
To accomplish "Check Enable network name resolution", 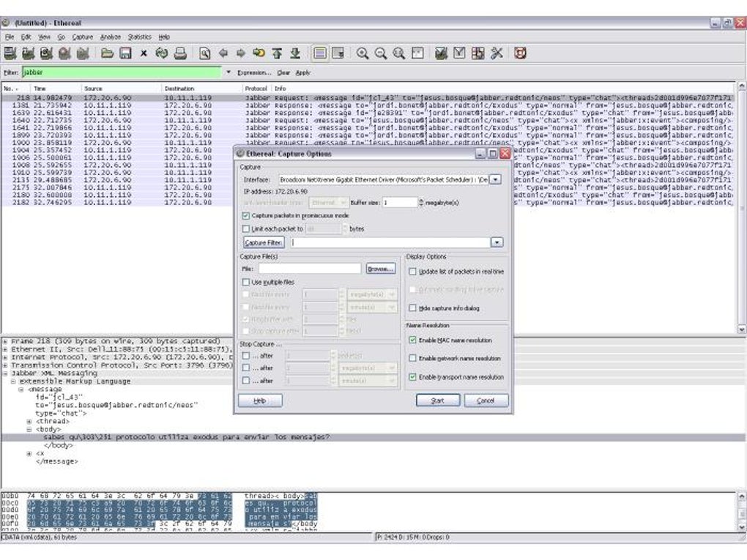I will tap(412, 359).
